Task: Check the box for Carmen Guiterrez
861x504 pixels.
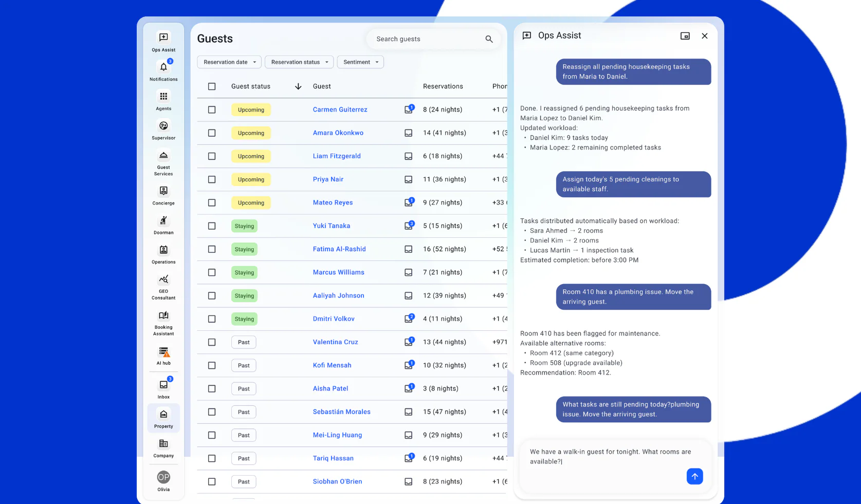Action: (212, 109)
